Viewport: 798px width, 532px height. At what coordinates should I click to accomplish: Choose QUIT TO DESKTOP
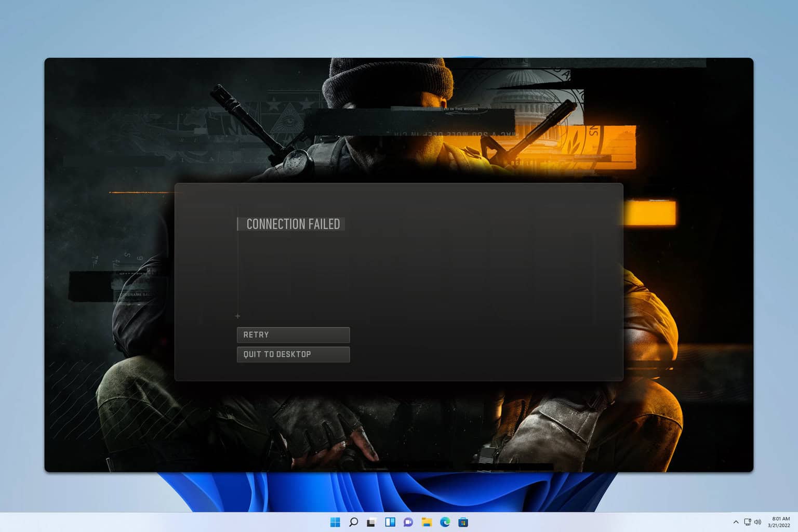click(293, 354)
